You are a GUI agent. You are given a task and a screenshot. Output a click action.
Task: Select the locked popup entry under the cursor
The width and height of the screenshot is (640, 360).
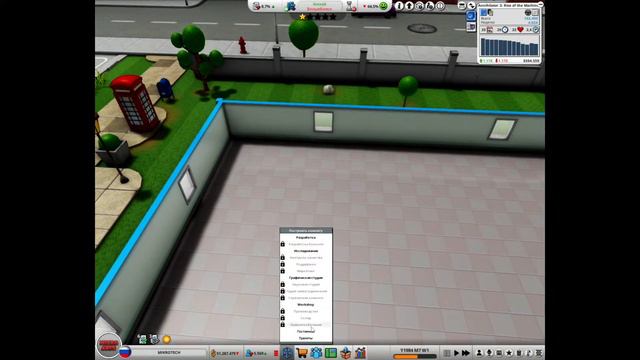coord(306,325)
